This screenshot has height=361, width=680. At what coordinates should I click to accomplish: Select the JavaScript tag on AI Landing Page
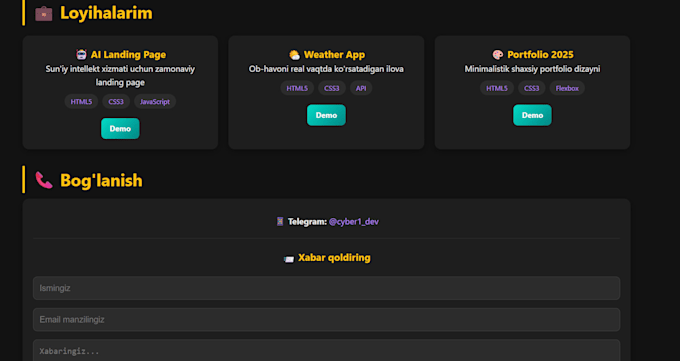point(155,102)
